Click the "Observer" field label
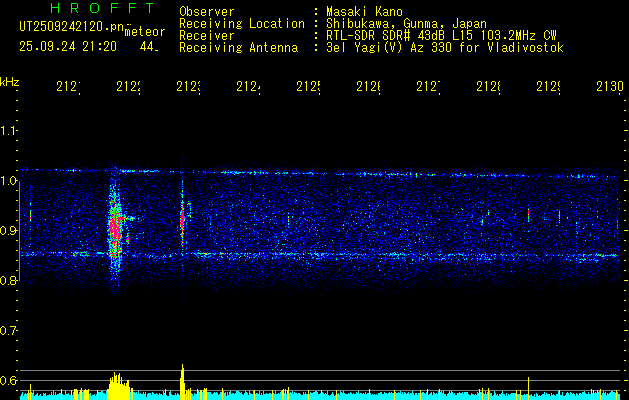The image size is (629, 400). (x=207, y=11)
